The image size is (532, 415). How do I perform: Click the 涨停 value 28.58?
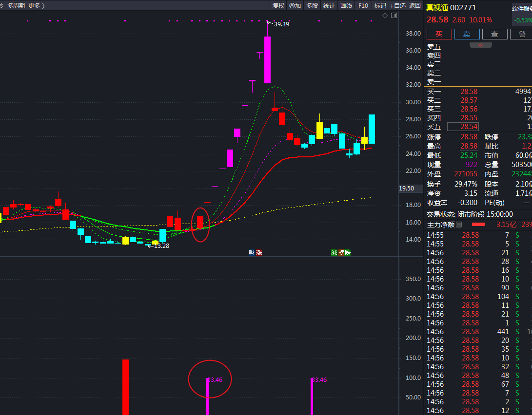[x=469, y=137]
